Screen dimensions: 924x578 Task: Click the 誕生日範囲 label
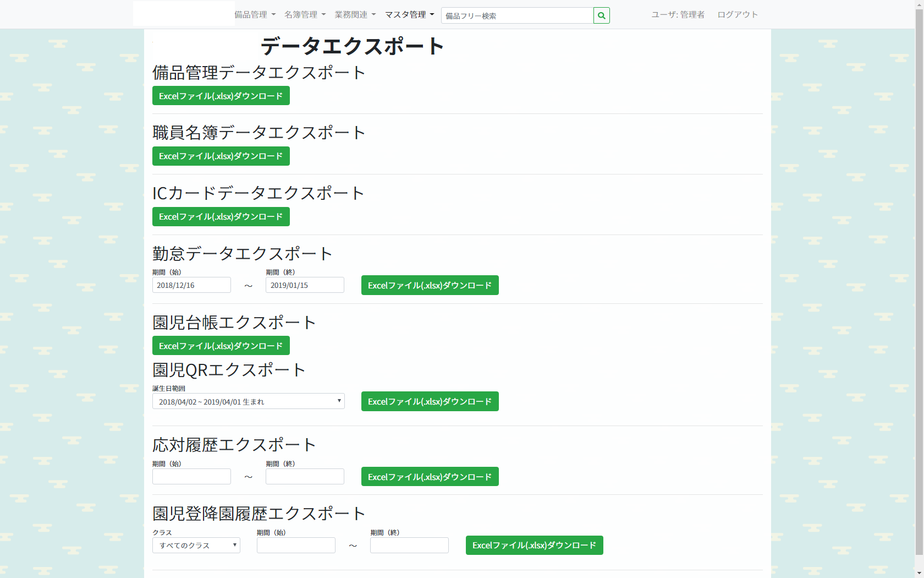169,389
